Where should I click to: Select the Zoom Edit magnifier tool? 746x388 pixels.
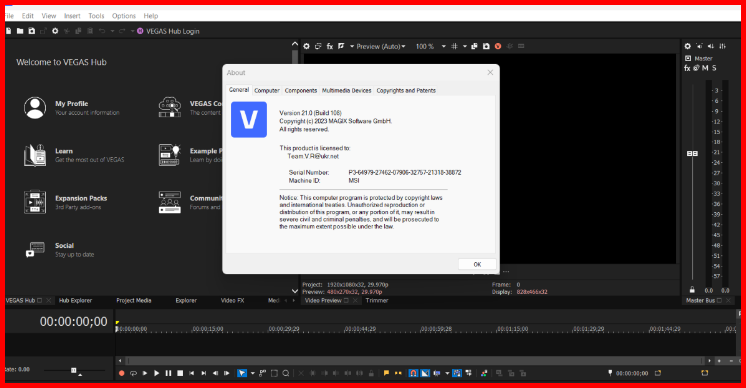coord(286,373)
